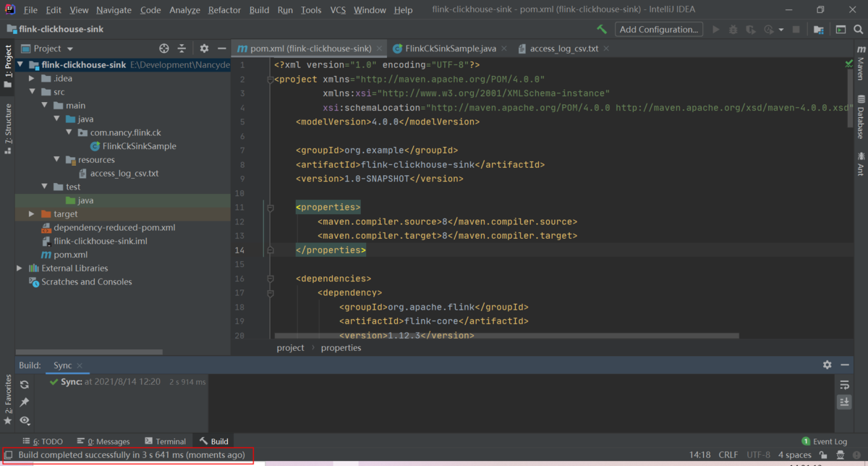Click the green inspection checkmark in editor
This screenshot has width=868, height=466.
(848, 64)
